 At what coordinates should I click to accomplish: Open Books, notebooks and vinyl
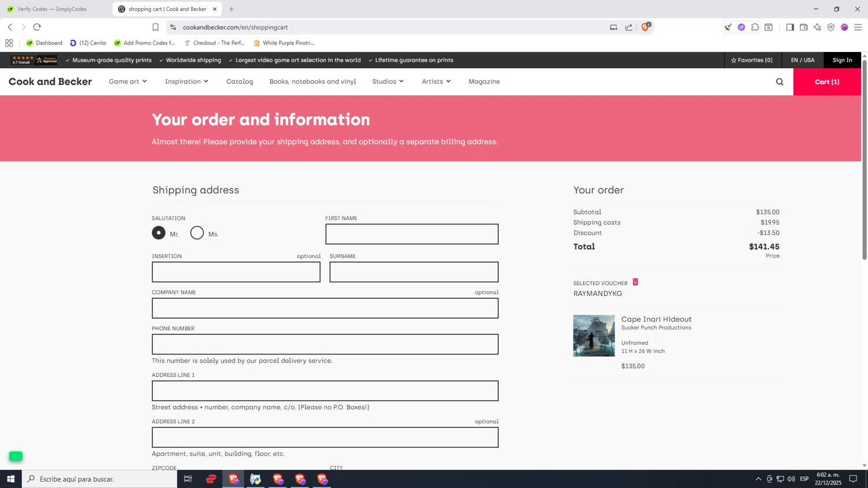pyautogui.click(x=312, y=82)
